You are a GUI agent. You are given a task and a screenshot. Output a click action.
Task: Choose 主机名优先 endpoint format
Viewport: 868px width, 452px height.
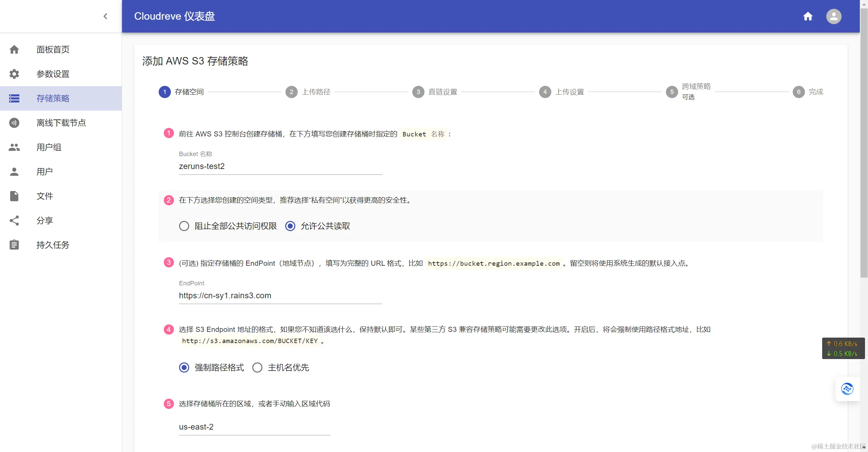(x=257, y=368)
